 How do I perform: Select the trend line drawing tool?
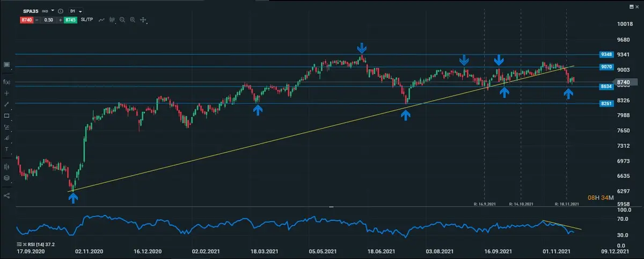tap(7, 104)
